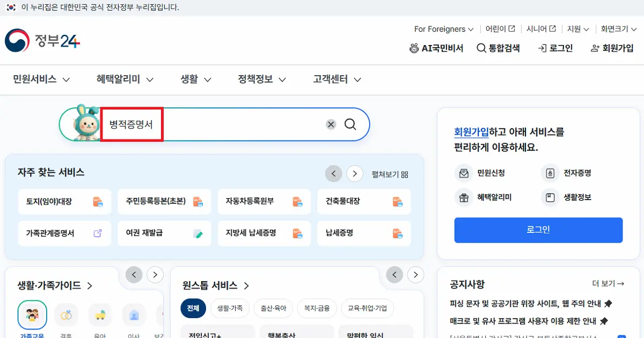Previous arrow in 생활·가족가이드
Viewport: 644px width, 338px height.
134,275
